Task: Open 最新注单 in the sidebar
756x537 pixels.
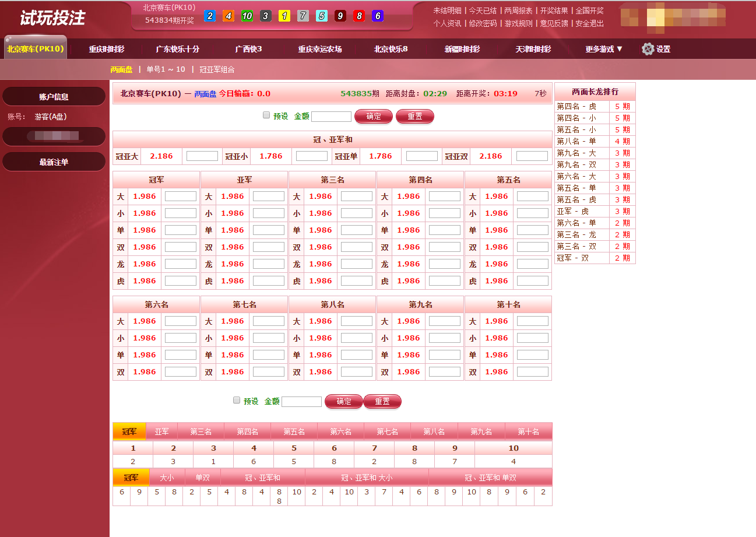Action: [54, 162]
